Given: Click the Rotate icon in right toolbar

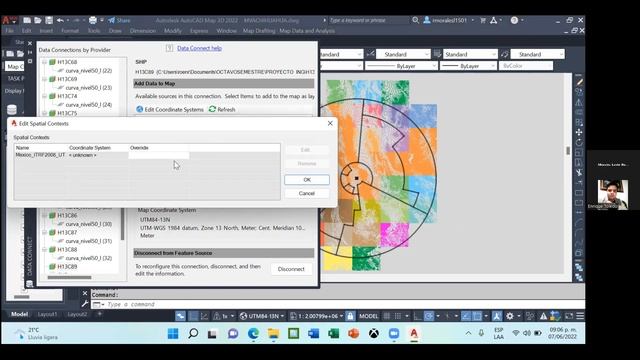Looking at the screenshot, I should [579, 142].
